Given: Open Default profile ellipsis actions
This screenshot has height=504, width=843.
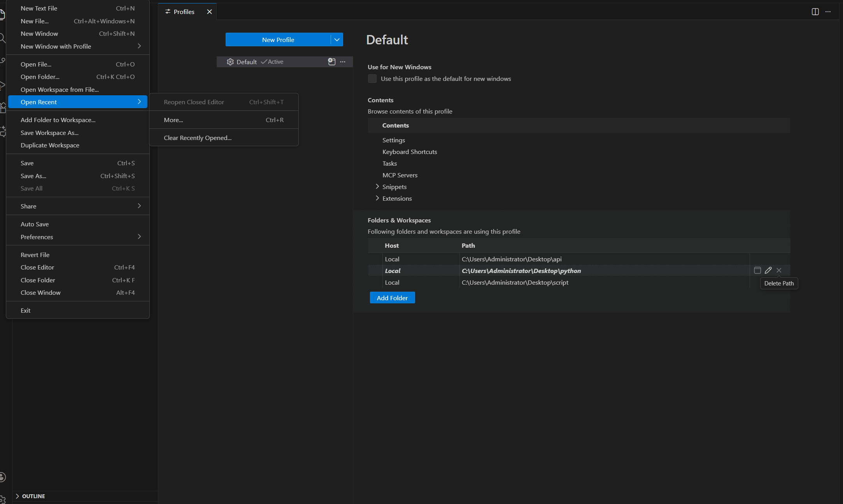Looking at the screenshot, I should click(x=343, y=62).
